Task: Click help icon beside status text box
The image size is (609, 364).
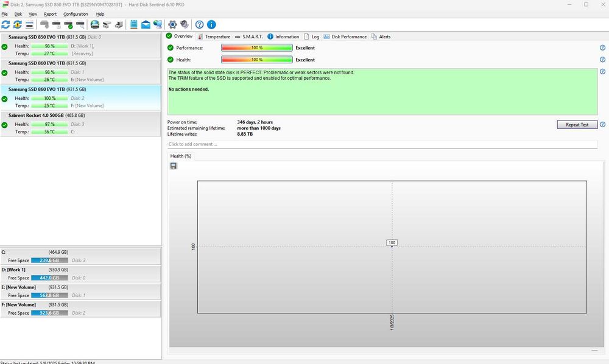Action: tap(602, 71)
